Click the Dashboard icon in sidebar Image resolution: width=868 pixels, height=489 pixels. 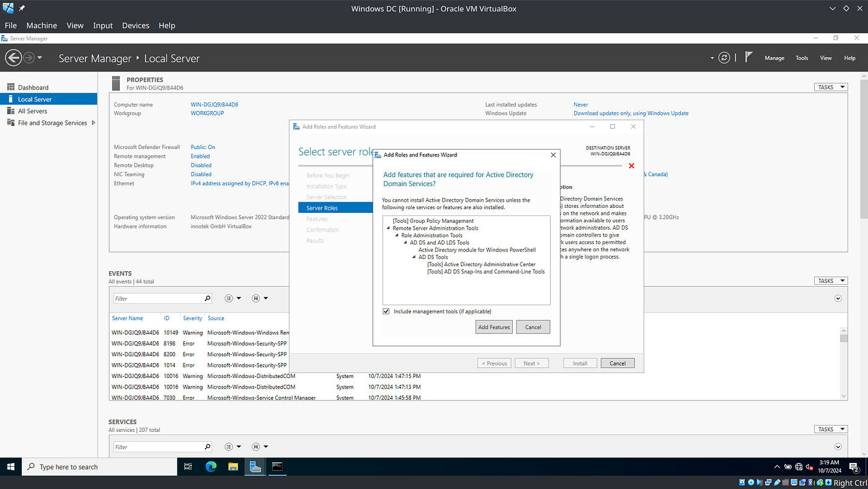(11, 87)
